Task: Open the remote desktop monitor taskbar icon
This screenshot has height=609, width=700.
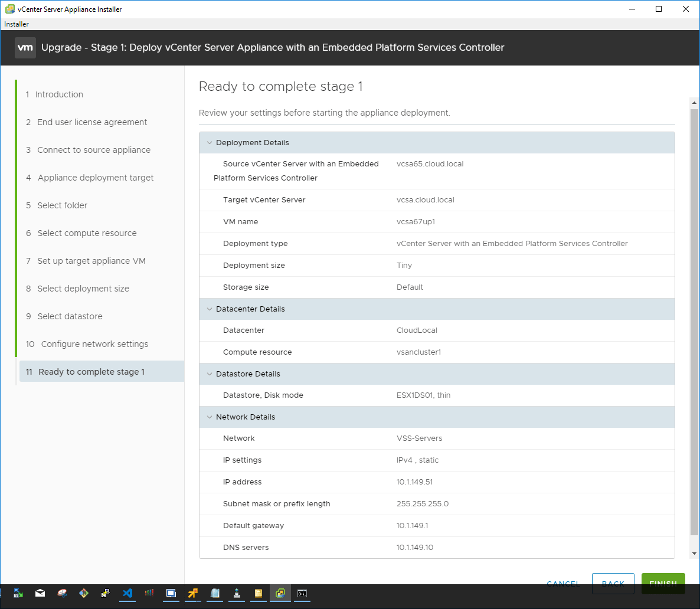Action: [171, 593]
